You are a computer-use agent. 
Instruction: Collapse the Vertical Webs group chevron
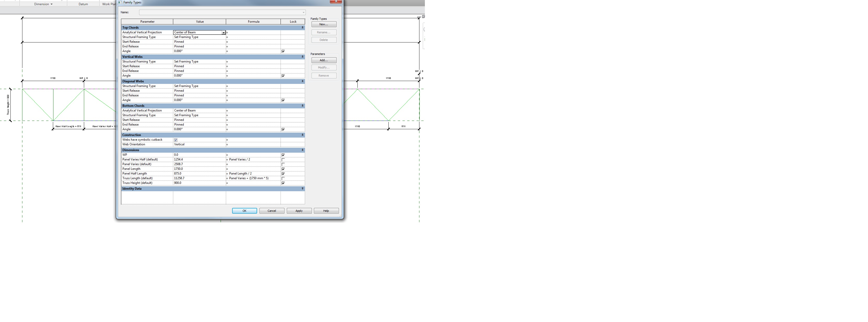302,57
